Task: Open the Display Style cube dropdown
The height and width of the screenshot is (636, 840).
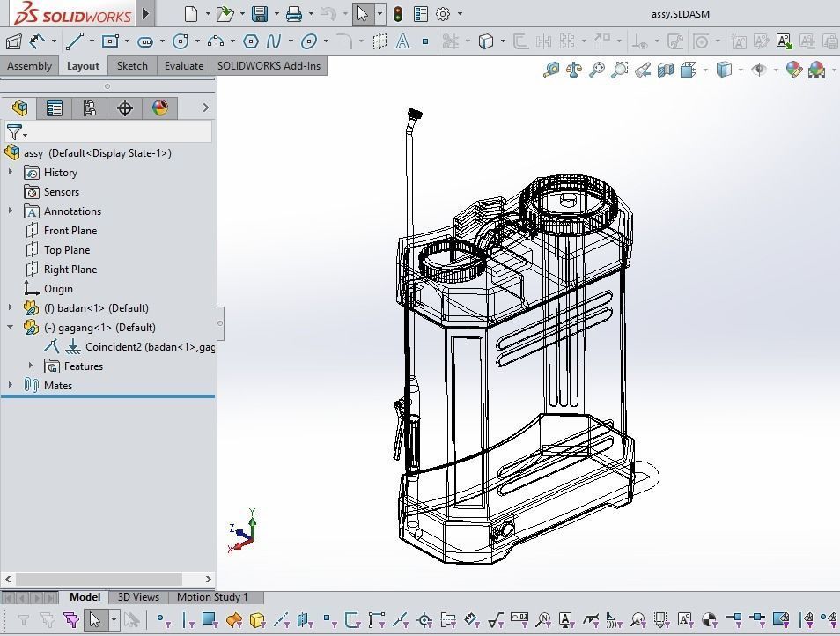Action: [741, 70]
